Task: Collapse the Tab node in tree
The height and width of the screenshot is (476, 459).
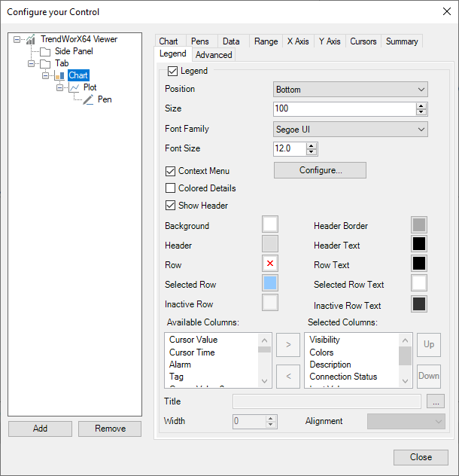Action: point(32,63)
